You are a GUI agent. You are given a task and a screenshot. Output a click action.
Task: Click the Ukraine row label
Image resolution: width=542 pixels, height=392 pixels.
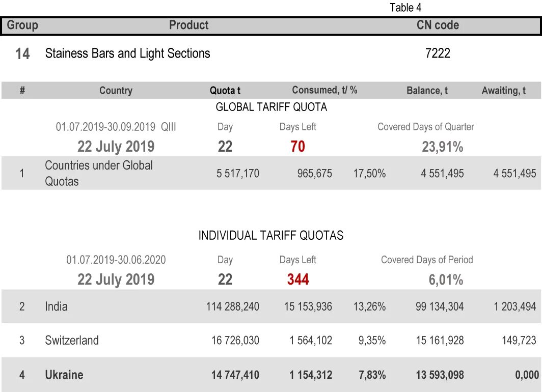click(64, 375)
